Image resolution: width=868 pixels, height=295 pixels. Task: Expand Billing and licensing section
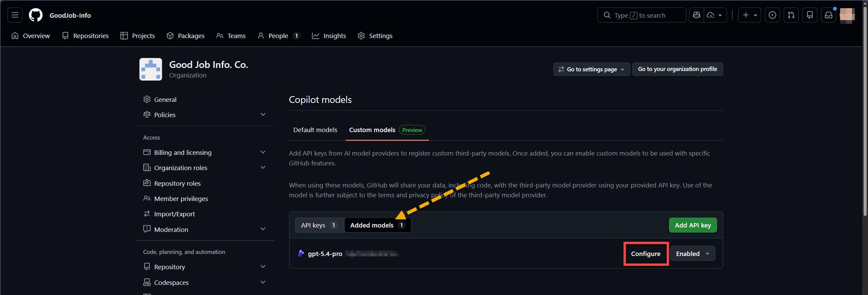click(263, 152)
